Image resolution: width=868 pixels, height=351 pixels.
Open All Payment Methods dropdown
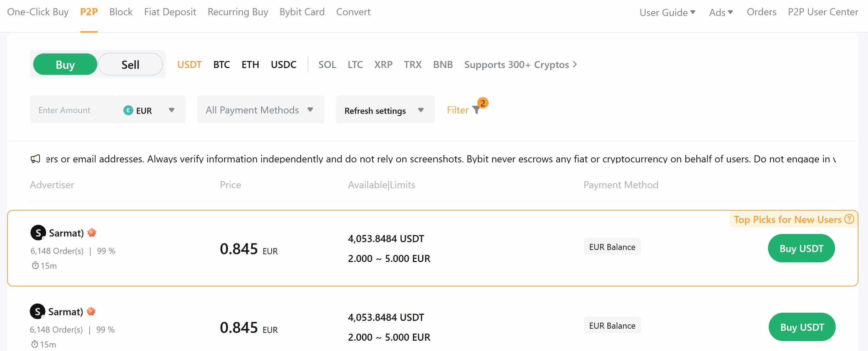tap(261, 110)
